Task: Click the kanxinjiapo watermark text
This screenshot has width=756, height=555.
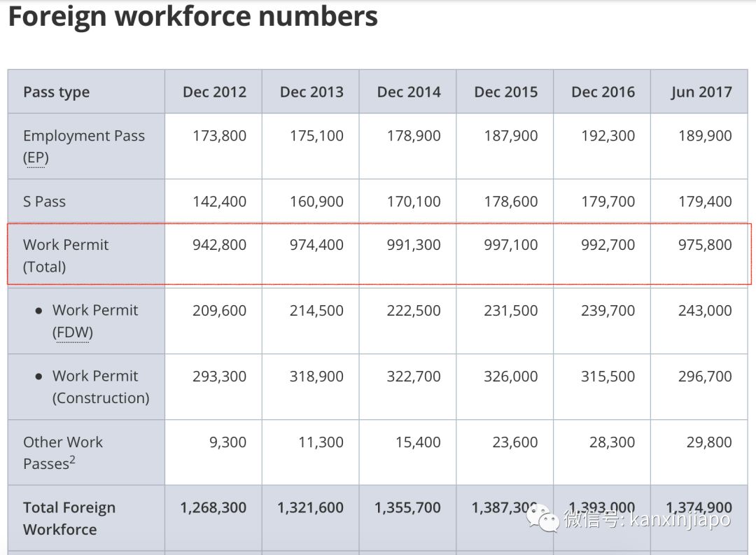Action: [x=646, y=520]
